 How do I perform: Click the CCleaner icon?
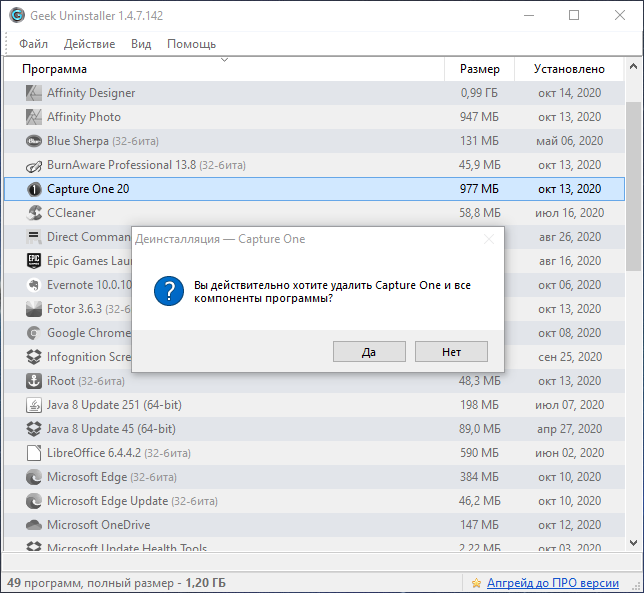(x=34, y=213)
